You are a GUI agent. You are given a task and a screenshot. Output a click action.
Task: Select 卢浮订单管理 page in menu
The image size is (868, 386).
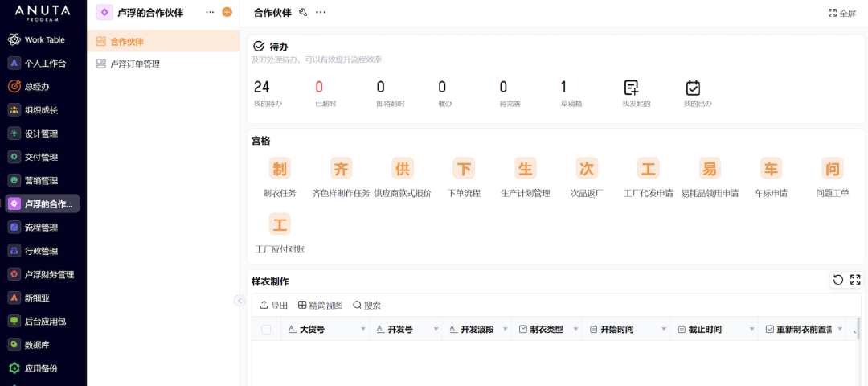163,64
